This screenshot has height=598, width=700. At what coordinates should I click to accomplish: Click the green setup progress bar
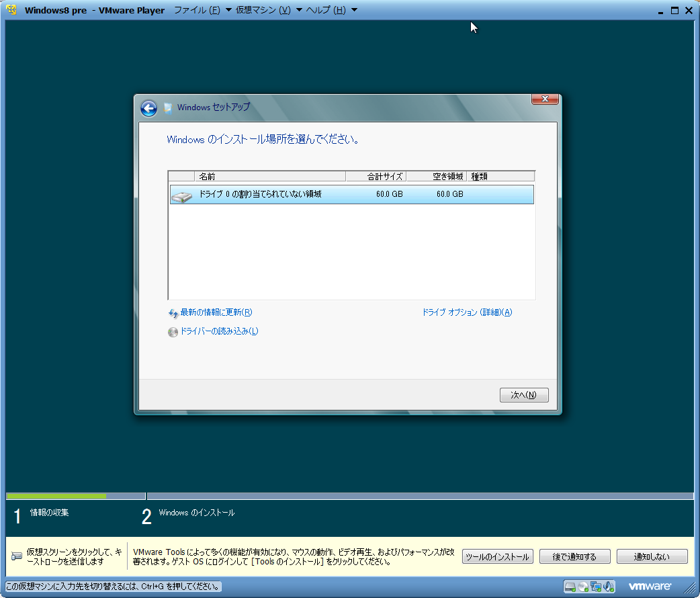tap(56, 496)
